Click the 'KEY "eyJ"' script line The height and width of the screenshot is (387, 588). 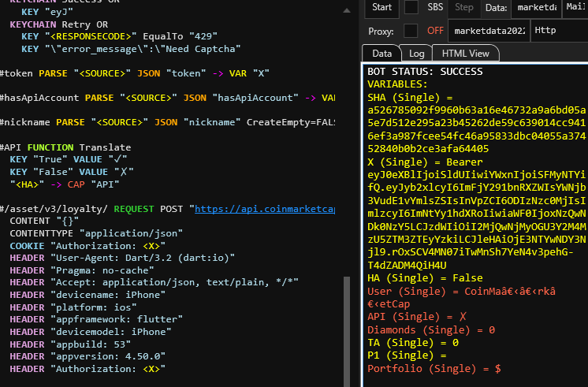pos(47,12)
